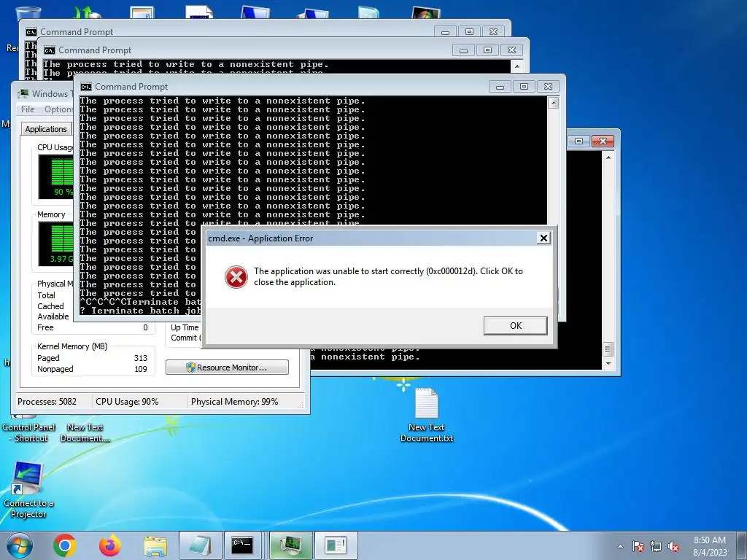747x560 pixels.
Task: Maximize the second Command Prompt window
Action: pyautogui.click(x=487, y=50)
